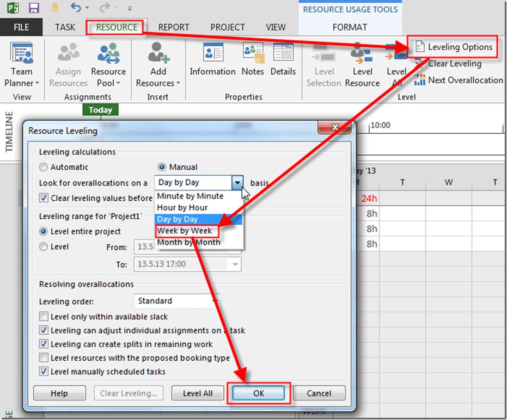
Task: Toggle Leveling can create splits in remaining work
Action: (x=44, y=344)
